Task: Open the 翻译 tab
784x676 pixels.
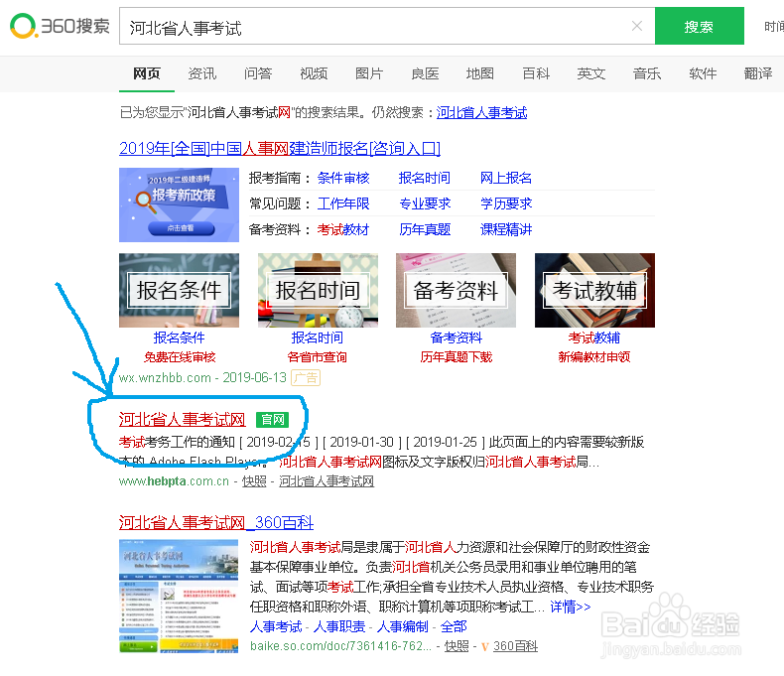Action: (x=758, y=73)
